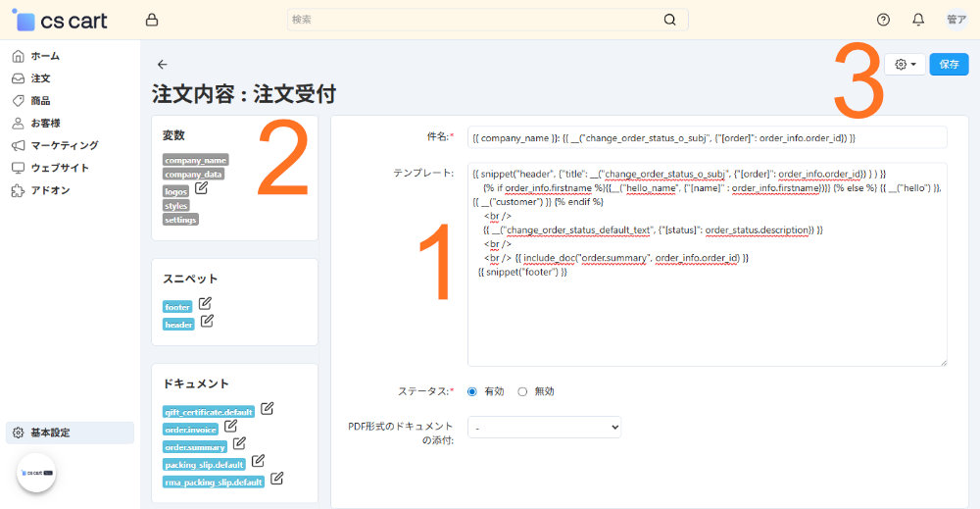The image size is (980, 509).
Task: Click the 保存 button
Action: coord(949,65)
